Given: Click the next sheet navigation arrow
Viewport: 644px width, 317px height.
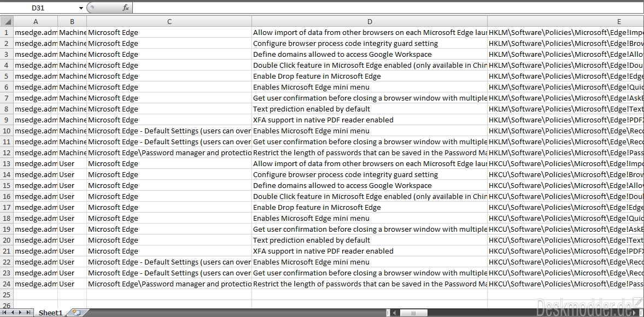Looking at the screenshot, I should pyautogui.click(x=20, y=313).
